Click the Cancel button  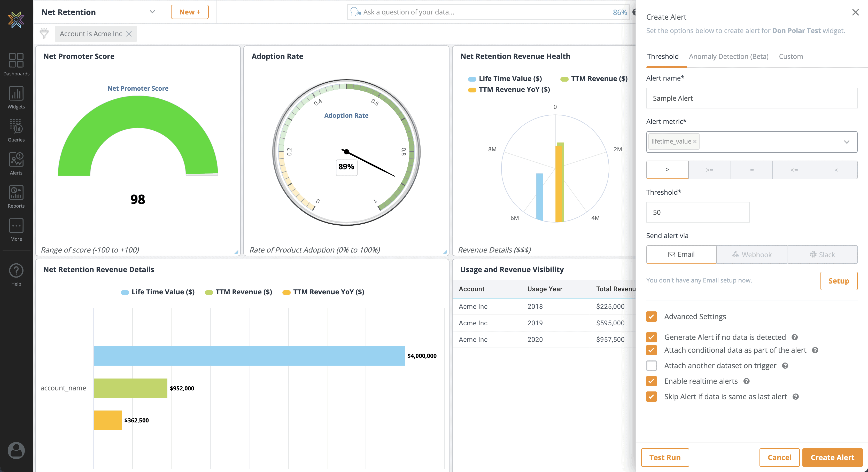click(x=779, y=457)
